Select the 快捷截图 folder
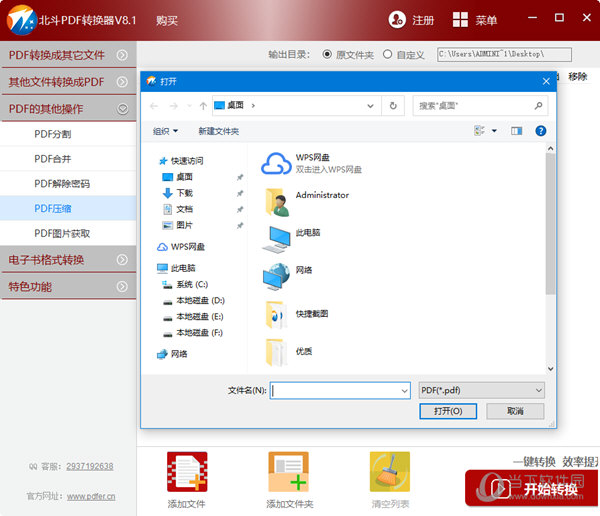Screen dimensions: 600x516 [276, 315]
